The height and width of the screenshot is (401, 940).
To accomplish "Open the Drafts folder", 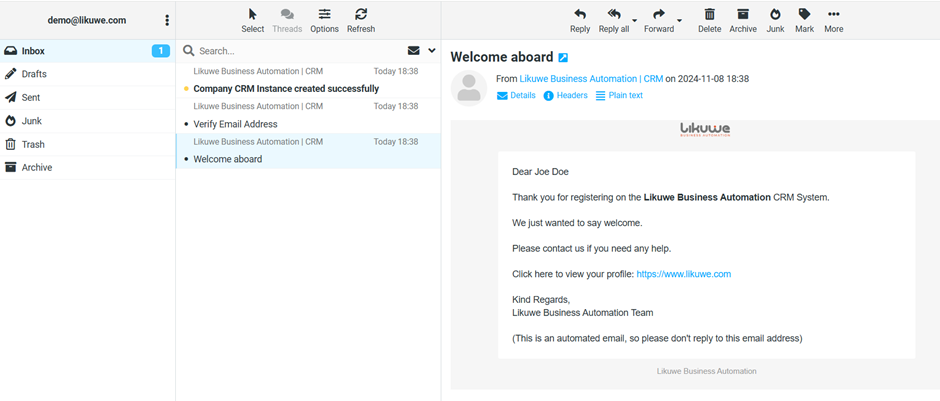I will [x=34, y=74].
